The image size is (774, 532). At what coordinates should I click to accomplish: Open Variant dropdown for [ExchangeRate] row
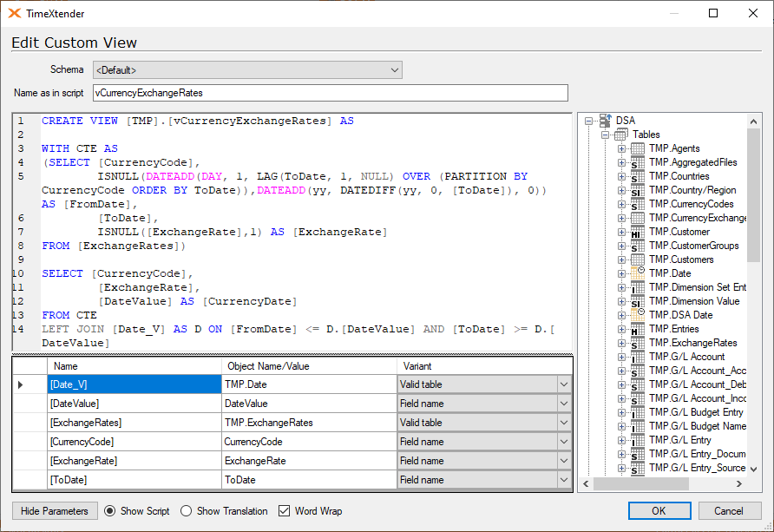[564, 461]
